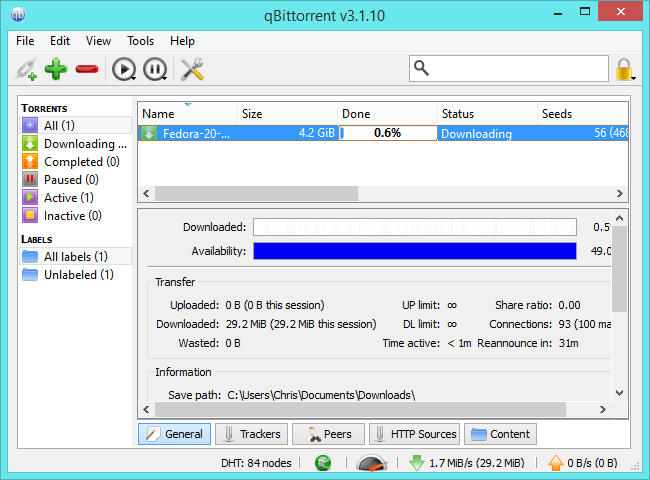The width and height of the screenshot is (650, 480).
Task: Sort torrents by the Size column header
Action: pos(287,114)
